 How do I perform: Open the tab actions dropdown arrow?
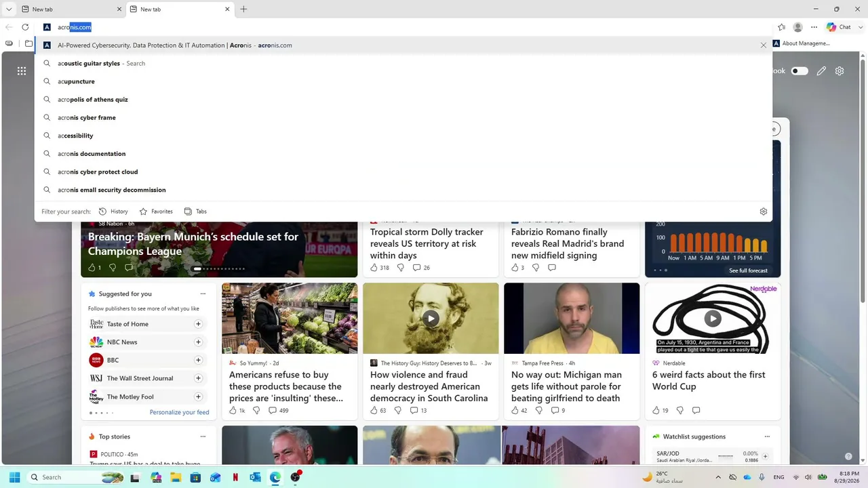9,9
